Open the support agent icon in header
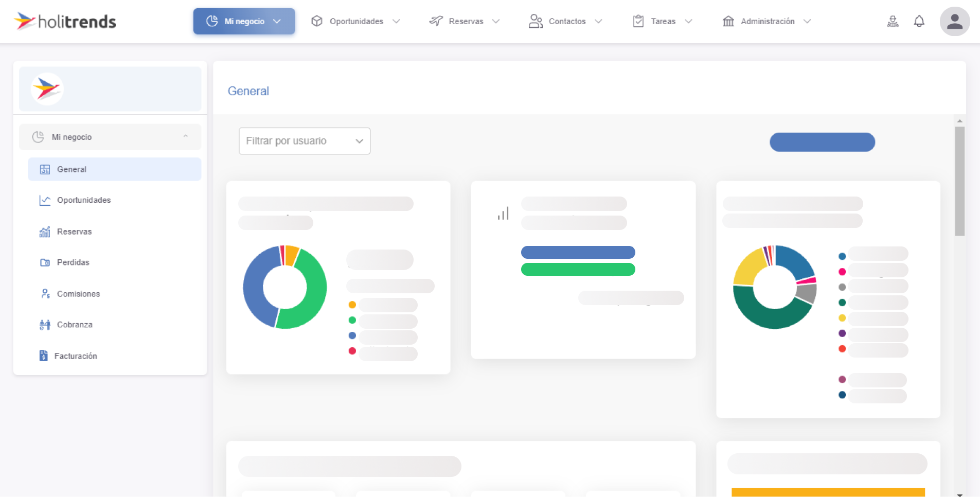 893,21
